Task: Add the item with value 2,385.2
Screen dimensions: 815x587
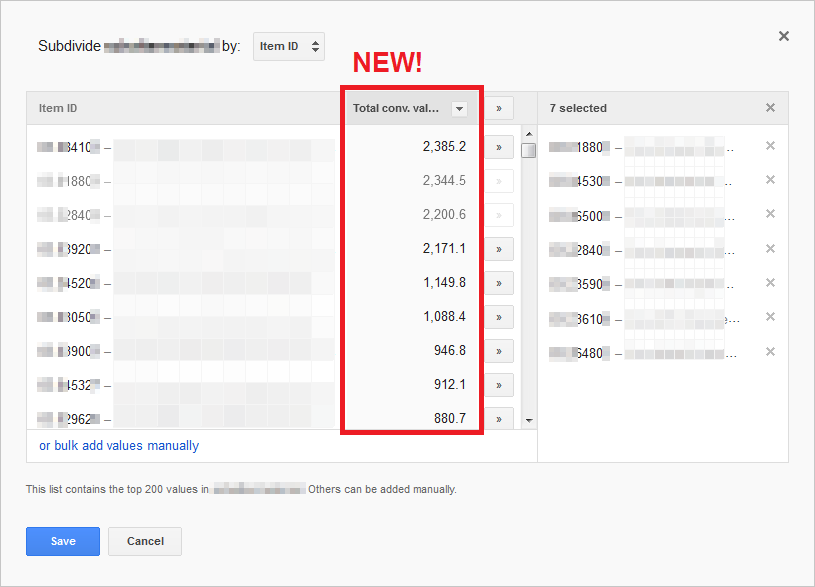Action: click(x=498, y=147)
